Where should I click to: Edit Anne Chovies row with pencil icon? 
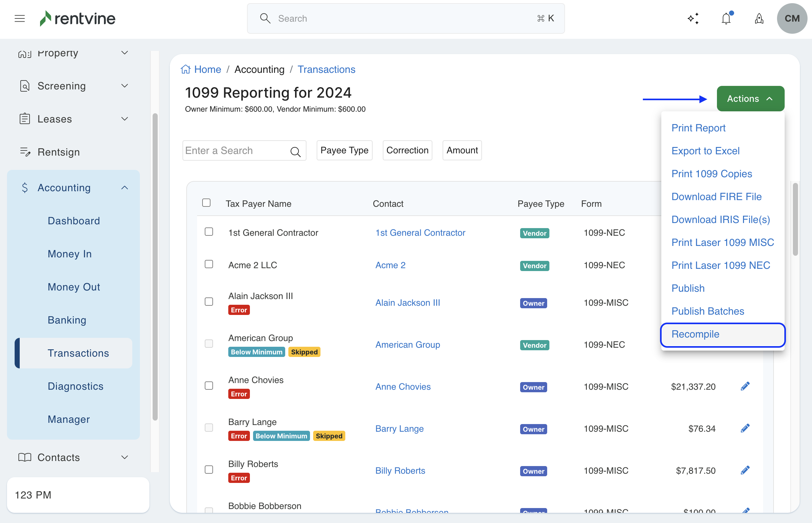pos(745,386)
